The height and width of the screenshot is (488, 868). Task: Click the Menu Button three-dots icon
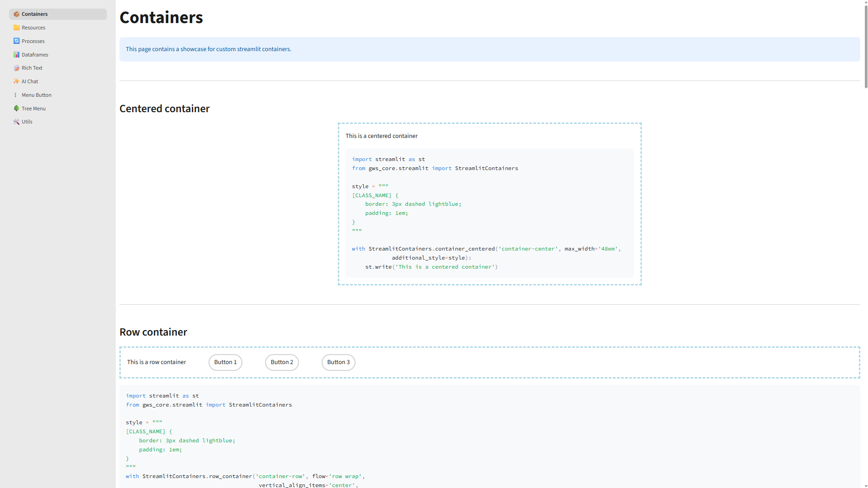click(x=16, y=95)
